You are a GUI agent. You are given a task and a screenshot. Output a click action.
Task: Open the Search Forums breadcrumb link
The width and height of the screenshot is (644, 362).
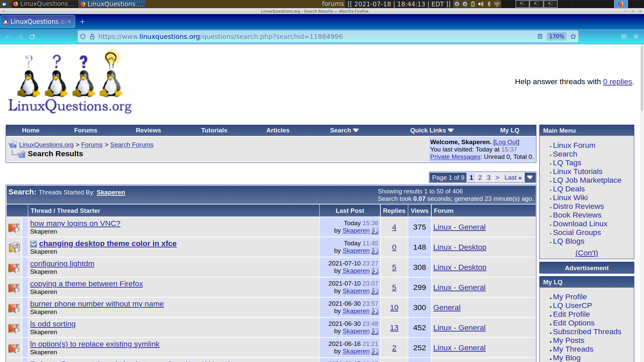(x=132, y=145)
